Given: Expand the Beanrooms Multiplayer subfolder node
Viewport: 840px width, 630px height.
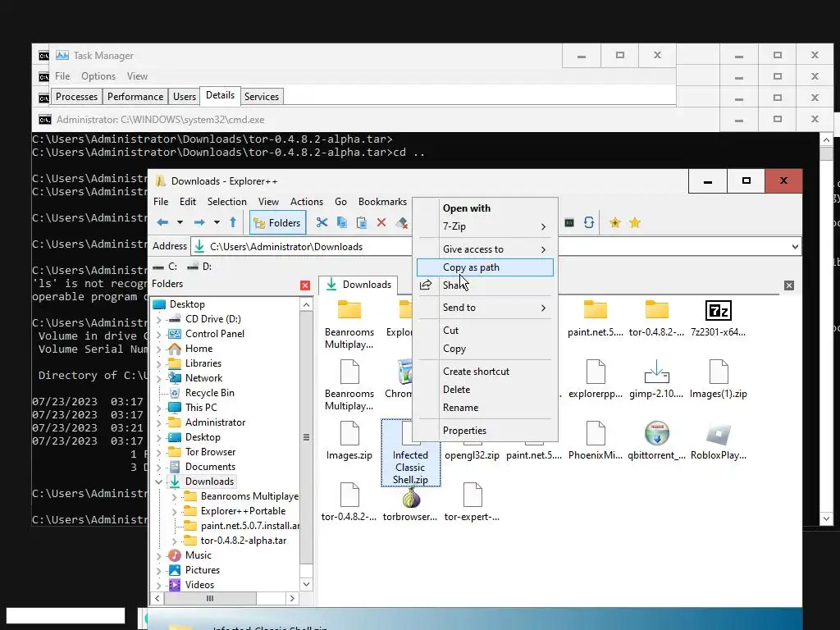Looking at the screenshot, I should 174,496.
